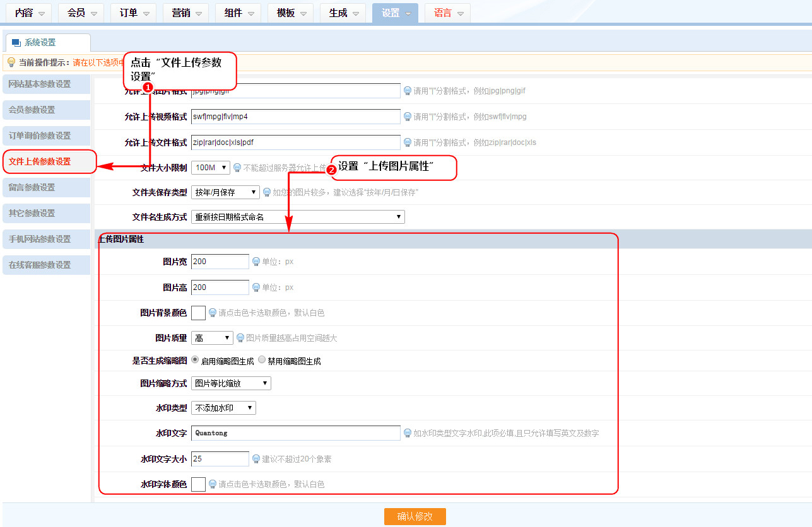Click the hint bulb beside 图片宽 field
The image size is (812, 527).
tap(256, 262)
